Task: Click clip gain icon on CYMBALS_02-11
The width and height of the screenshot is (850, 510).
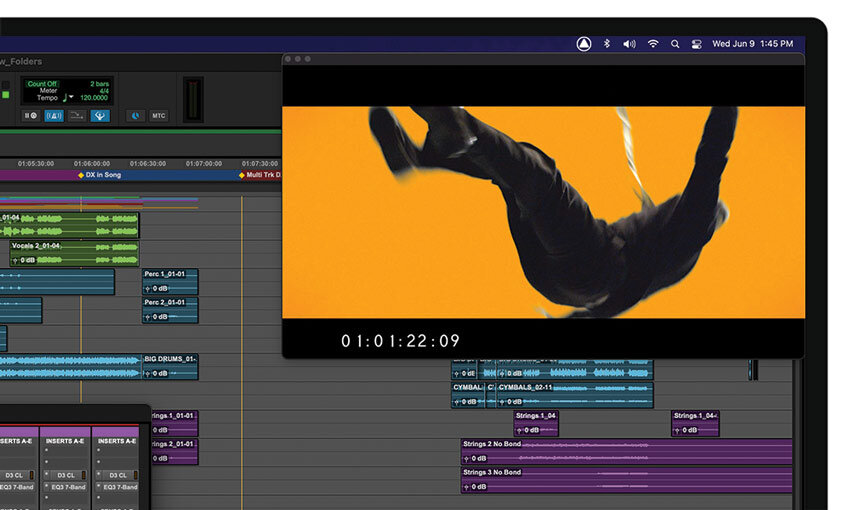Action: 502,402
